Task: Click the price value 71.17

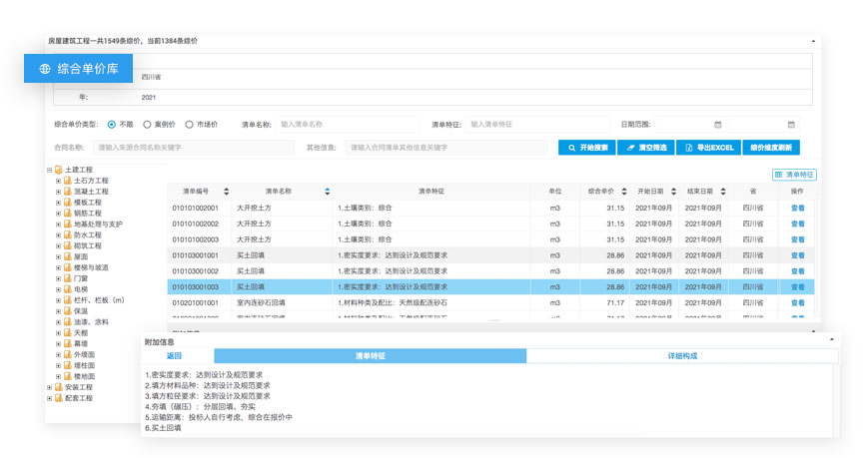Action: [x=615, y=303]
